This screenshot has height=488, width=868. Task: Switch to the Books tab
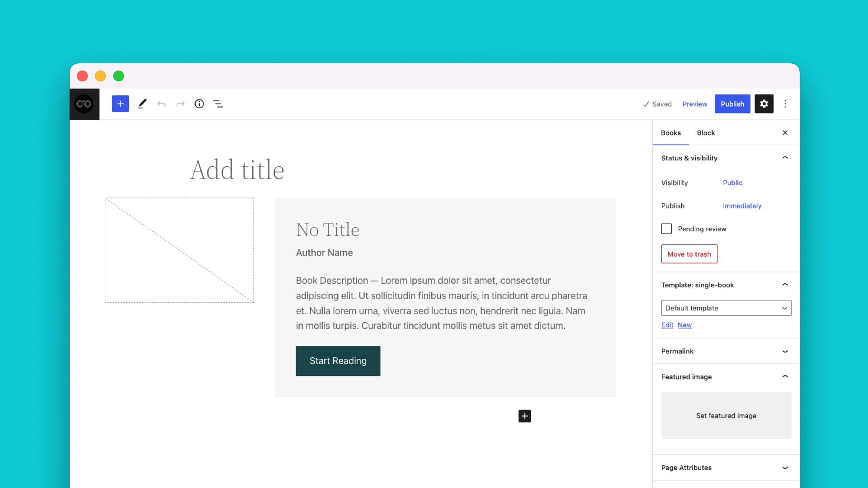(670, 132)
